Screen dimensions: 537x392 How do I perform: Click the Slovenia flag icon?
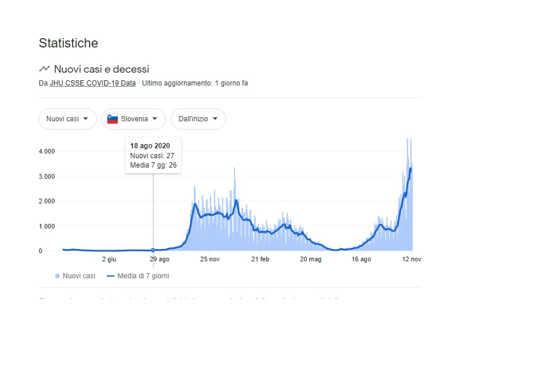[113, 119]
